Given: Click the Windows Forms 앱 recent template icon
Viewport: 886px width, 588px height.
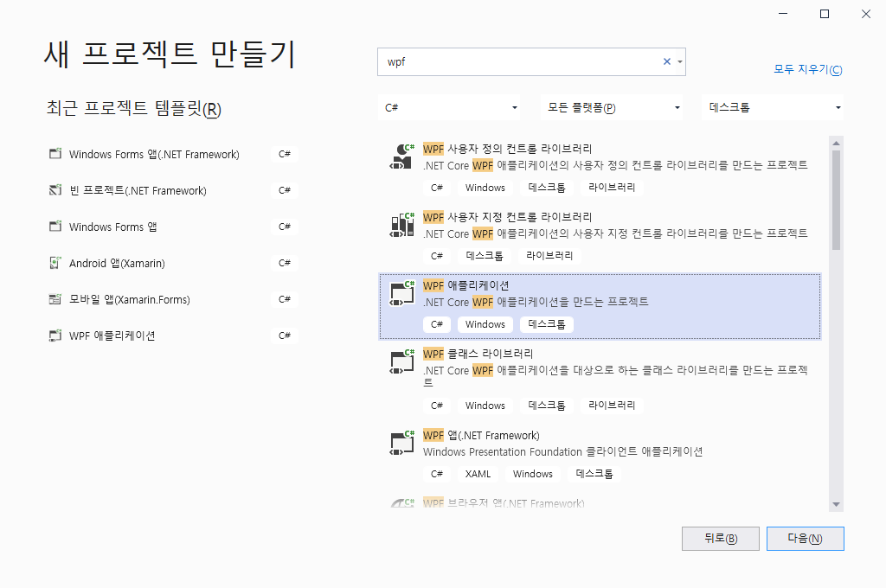Looking at the screenshot, I should 55,227.
